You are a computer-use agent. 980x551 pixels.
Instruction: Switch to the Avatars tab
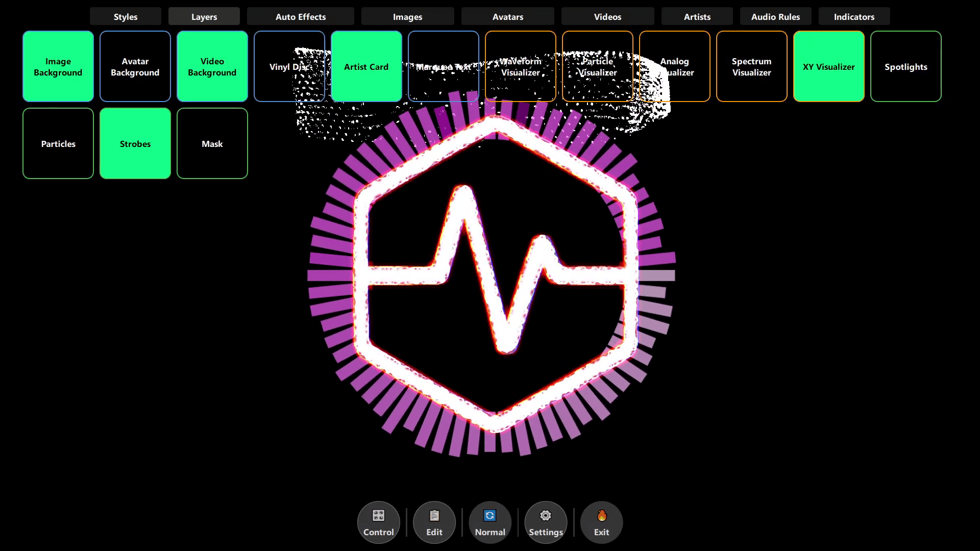(x=507, y=16)
